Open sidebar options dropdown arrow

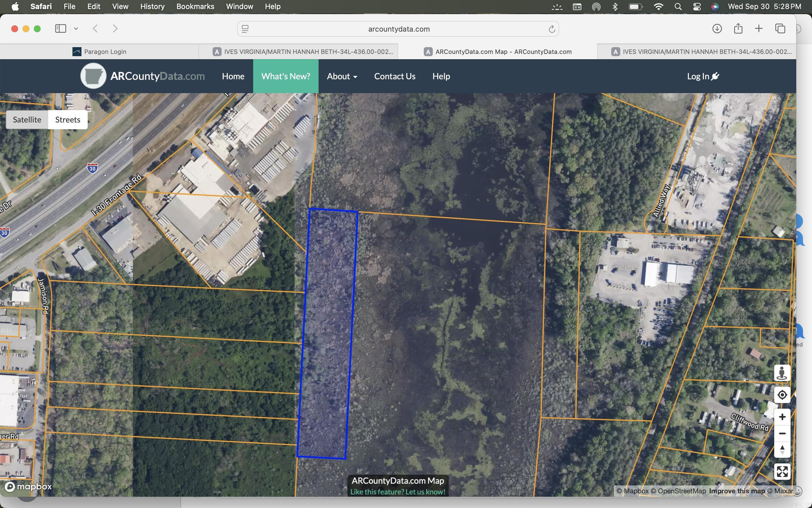point(76,29)
